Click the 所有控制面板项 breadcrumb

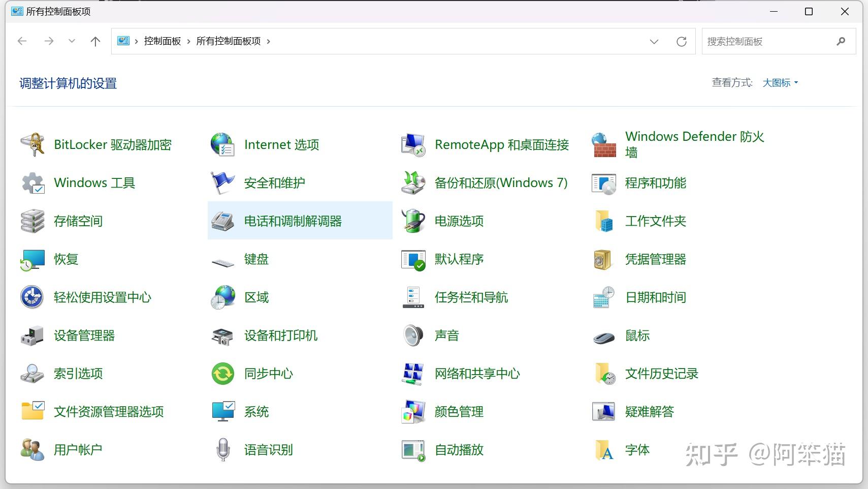[229, 41]
